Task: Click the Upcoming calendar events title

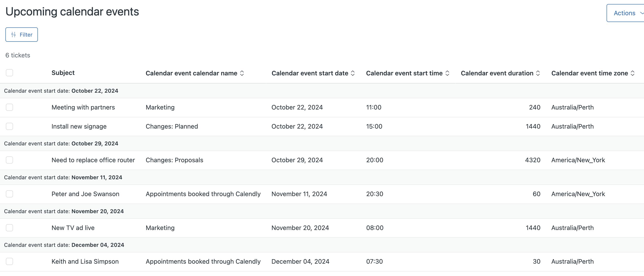Action: pos(72,12)
